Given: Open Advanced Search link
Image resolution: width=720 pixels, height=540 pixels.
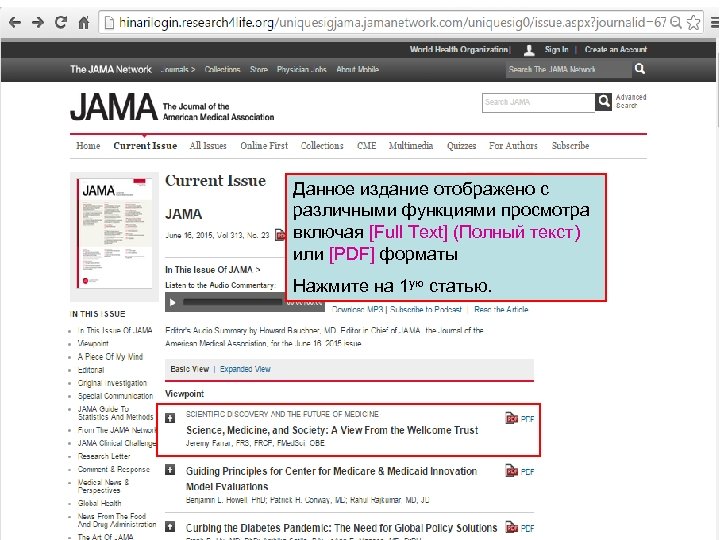Looking at the screenshot, I should click(x=630, y=101).
